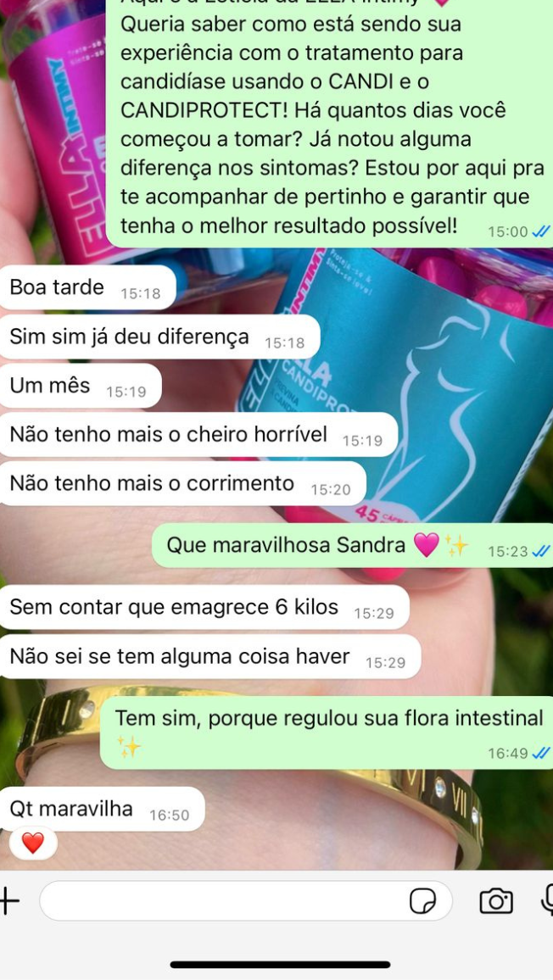Tap the microphone voice message icon
This screenshot has width=553, height=980.
click(547, 900)
